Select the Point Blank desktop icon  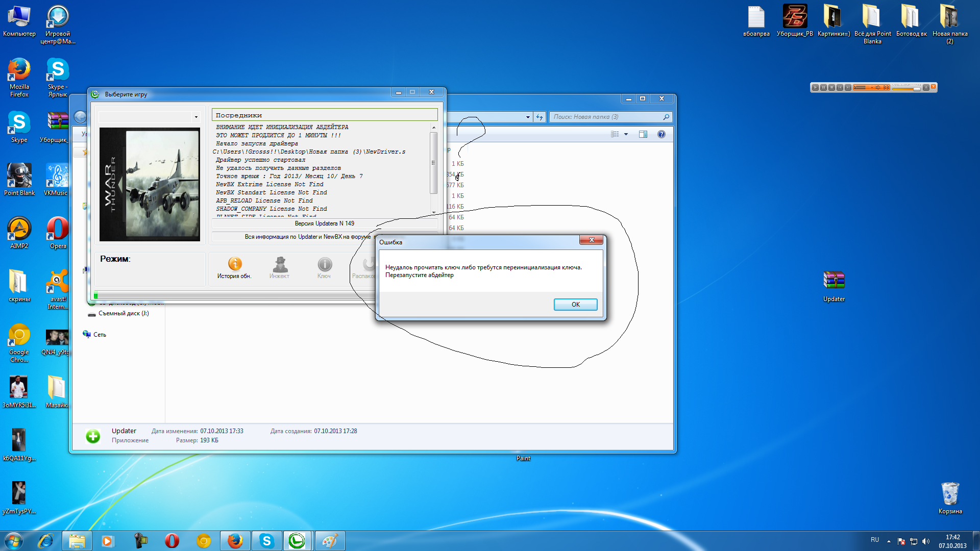point(19,180)
